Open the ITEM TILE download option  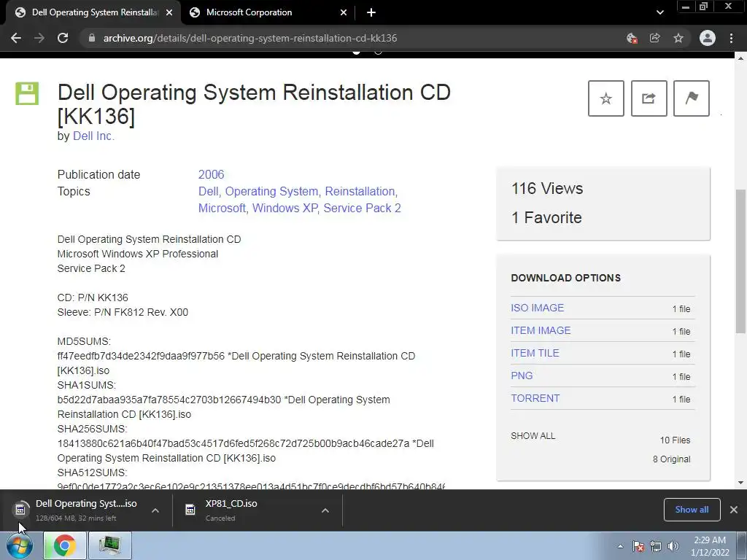(x=535, y=354)
